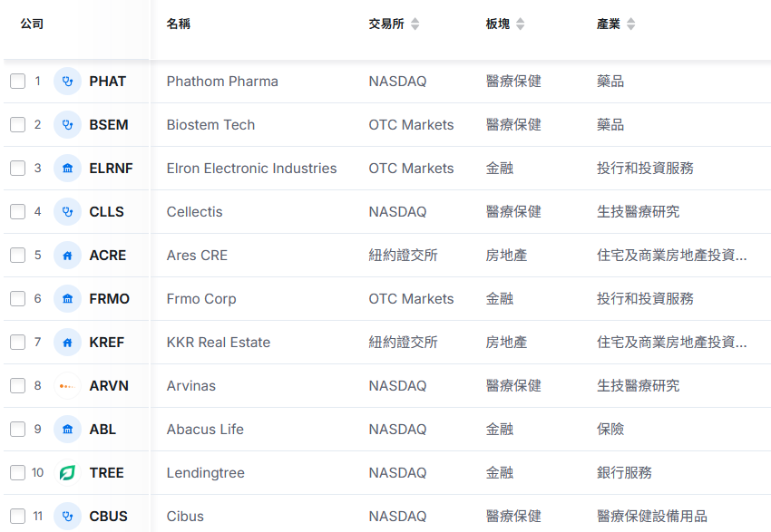Open the FRMO ticker link
The image size is (771, 532).
[x=109, y=299]
